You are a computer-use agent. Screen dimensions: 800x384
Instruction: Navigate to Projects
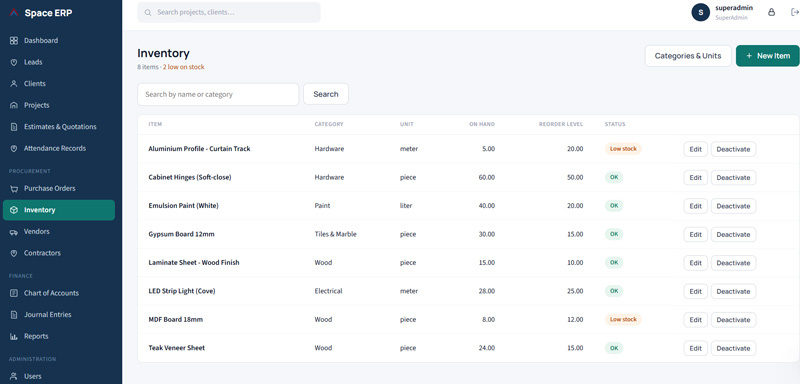(59, 105)
